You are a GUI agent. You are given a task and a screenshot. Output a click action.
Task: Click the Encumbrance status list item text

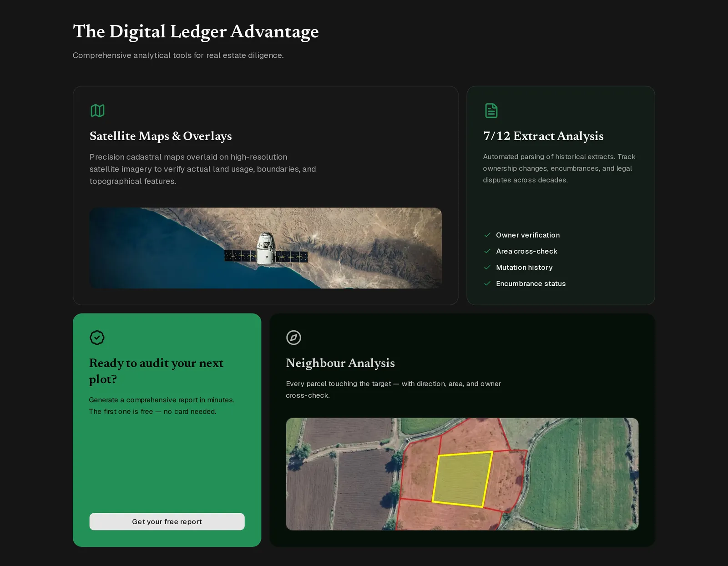coord(531,283)
